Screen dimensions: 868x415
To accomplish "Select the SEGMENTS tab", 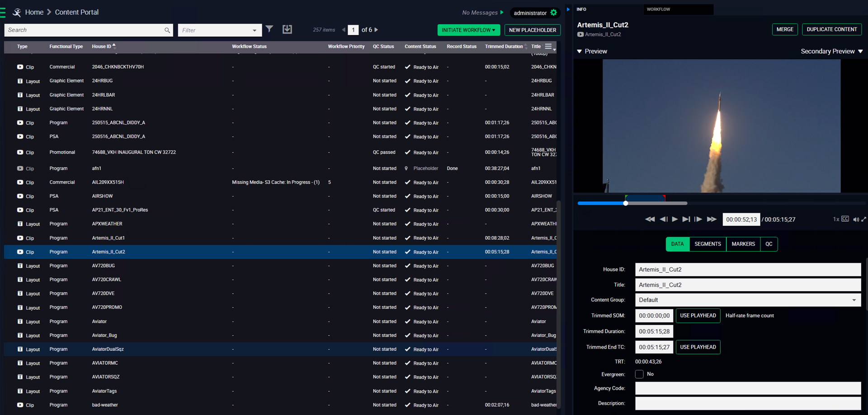I will 708,244.
